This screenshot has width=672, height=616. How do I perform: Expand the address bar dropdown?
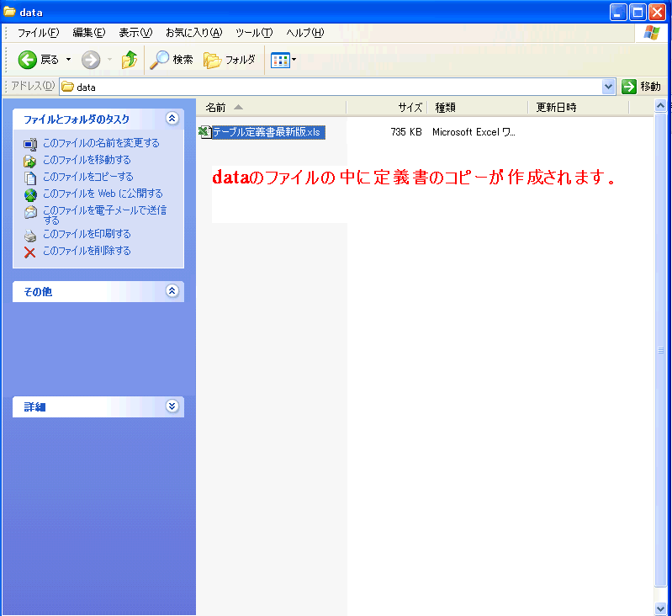[609, 87]
